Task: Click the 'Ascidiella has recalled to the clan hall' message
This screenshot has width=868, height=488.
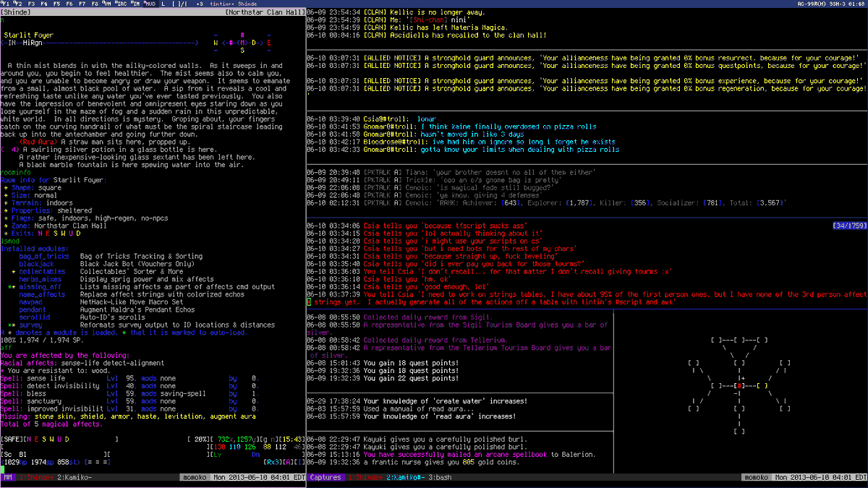Action: point(427,35)
